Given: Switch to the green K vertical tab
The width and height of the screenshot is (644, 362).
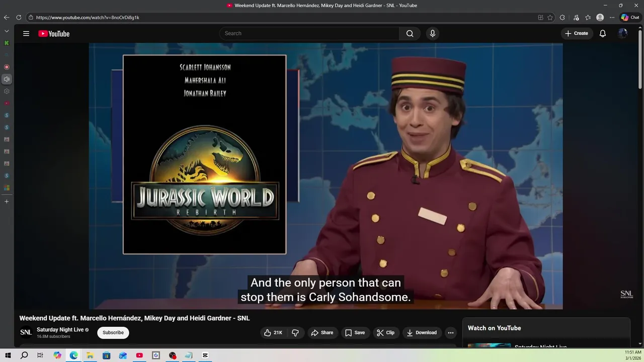Looking at the screenshot, I should [x=7, y=43].
